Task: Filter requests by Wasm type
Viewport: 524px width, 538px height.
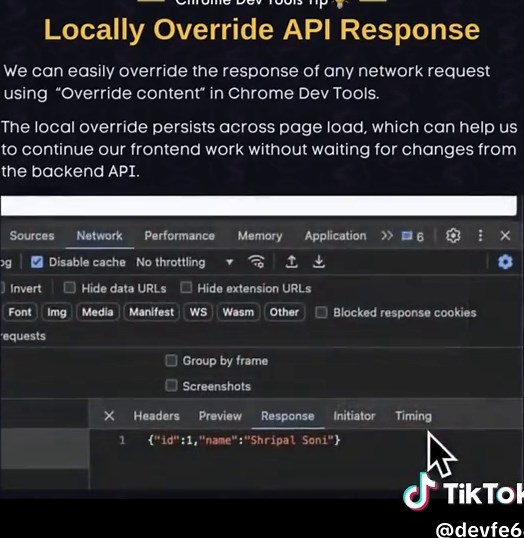Action: click(x=238, y=312)
